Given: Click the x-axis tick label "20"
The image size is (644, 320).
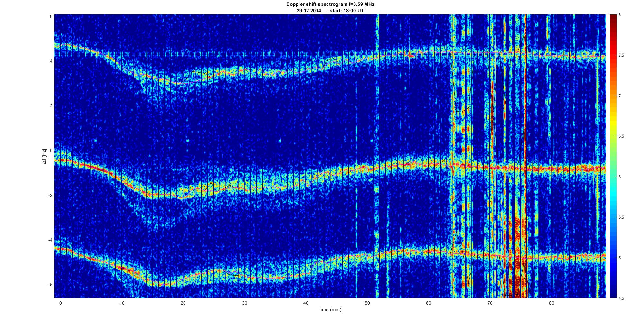Looking at the screenshot, I should 183,303.
